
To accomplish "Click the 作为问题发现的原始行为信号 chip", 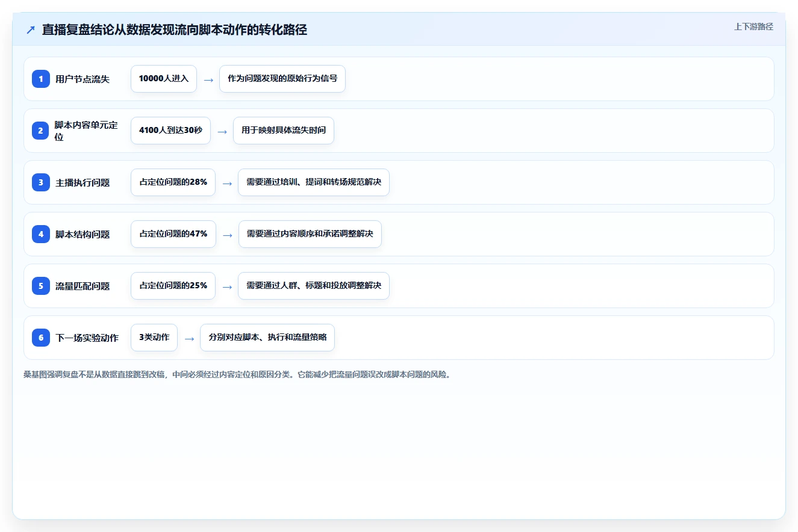I will [x=282, y=79].
